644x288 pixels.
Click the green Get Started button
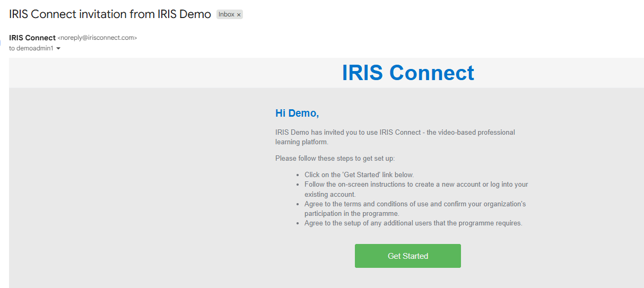point(407,256)
